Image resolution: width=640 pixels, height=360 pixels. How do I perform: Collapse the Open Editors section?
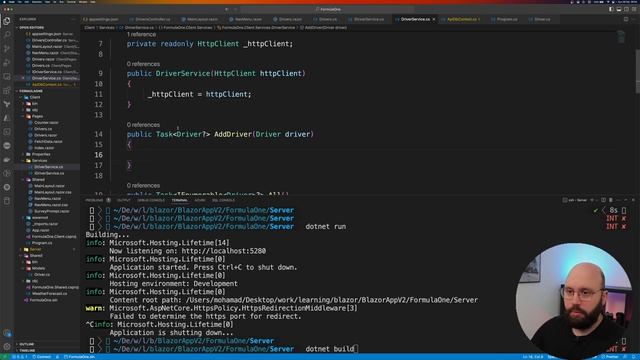tap(31, 27)
